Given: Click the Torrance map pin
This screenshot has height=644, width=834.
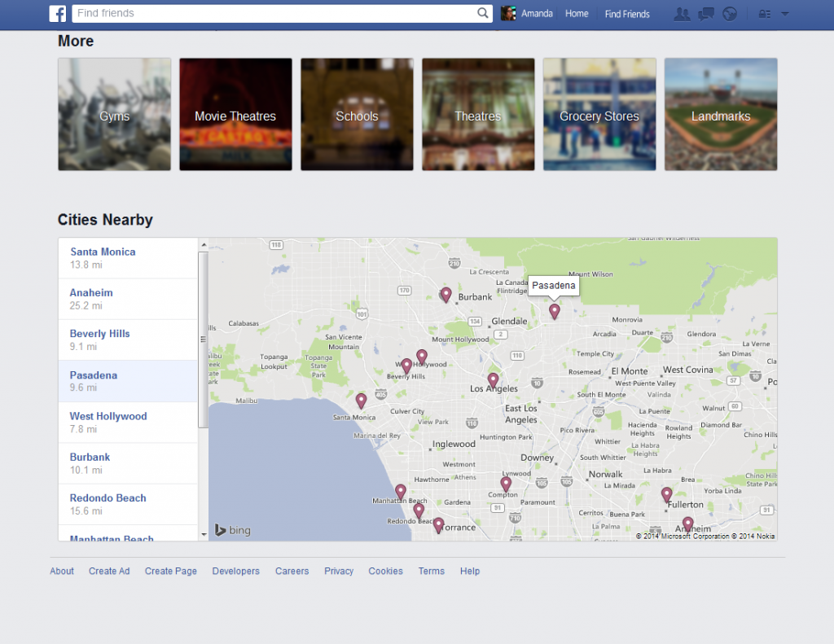Looking at the screenshot, I should pyautogui.click(x=438, y=525).
